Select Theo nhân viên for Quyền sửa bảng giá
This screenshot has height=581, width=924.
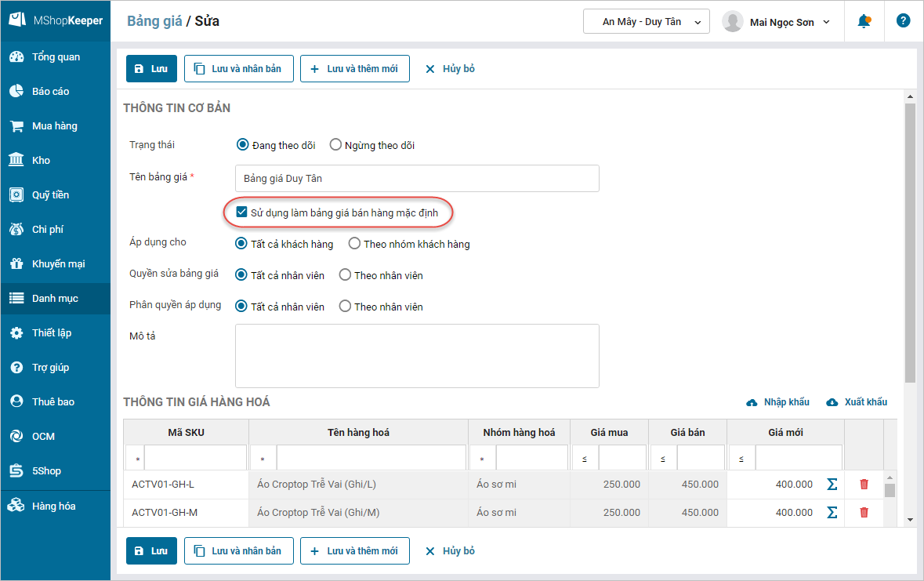point(345,275)
